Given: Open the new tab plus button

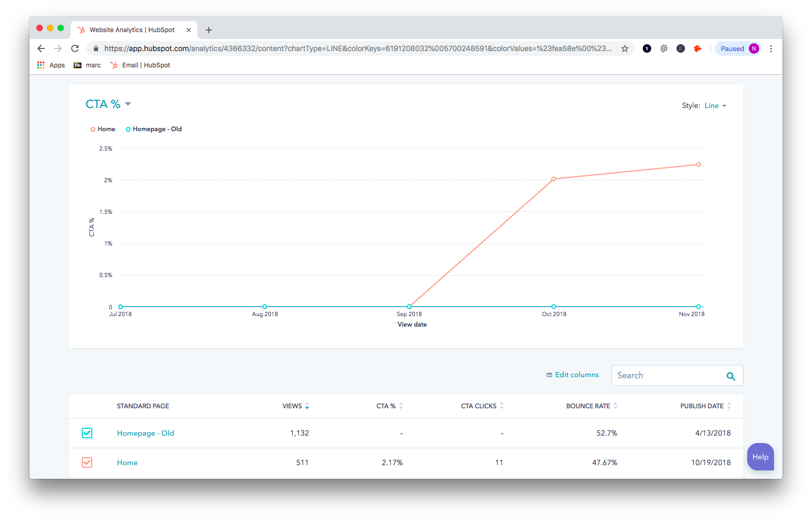Looking at the screenshot, I should 209,30.
